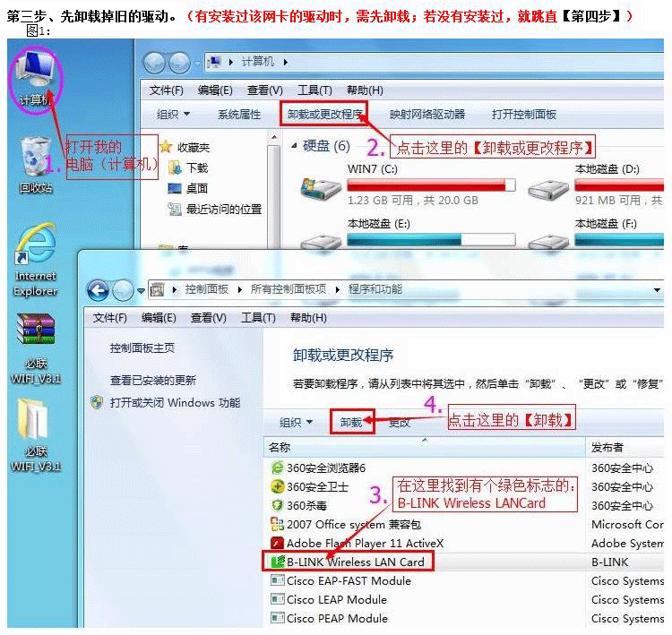672x635 pixels.
Task: Click the Cisco LEAP Module icon
Action: (x=277, y=599)
